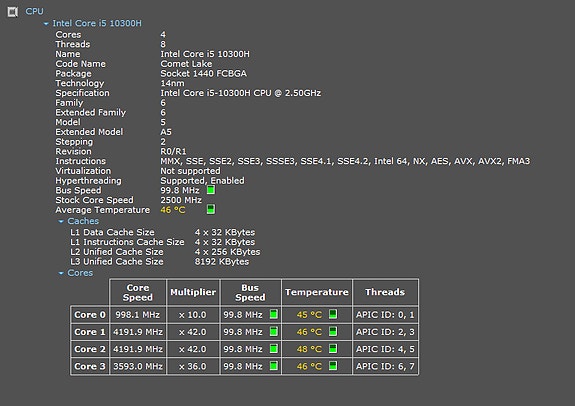
Task: Click the Bus Speed green graph icon
Action: coord(211,190)
